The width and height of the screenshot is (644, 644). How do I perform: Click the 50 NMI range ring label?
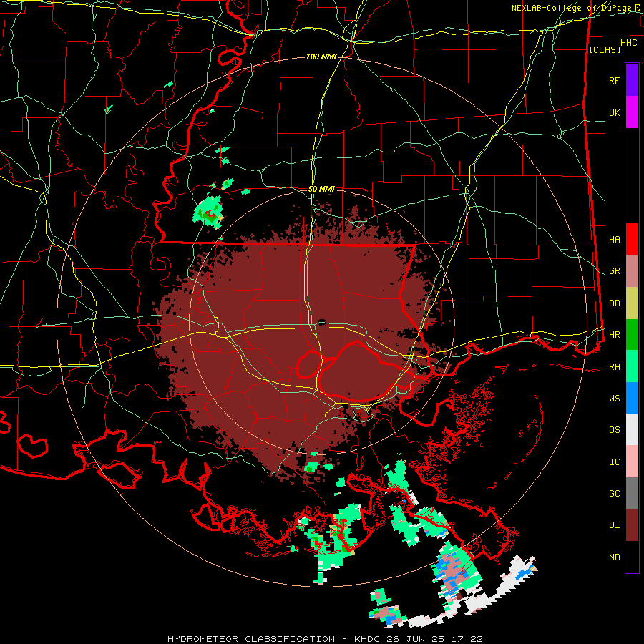(321, 190)
